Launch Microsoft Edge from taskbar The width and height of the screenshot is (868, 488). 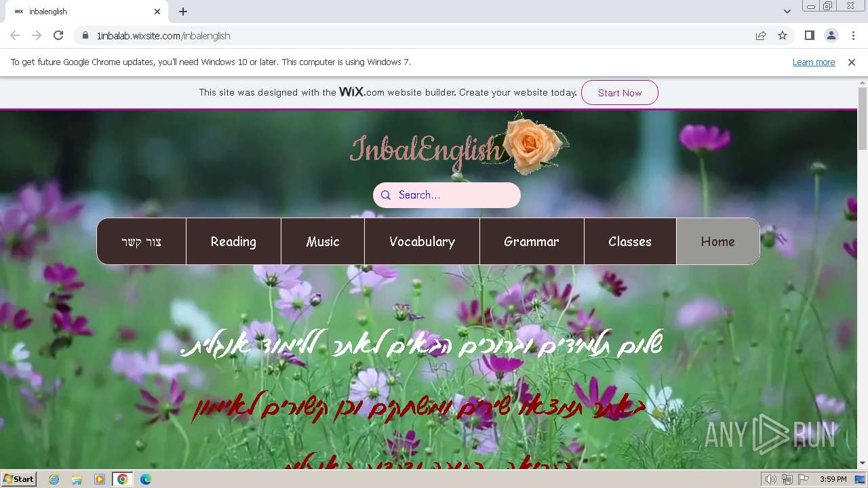145,479
